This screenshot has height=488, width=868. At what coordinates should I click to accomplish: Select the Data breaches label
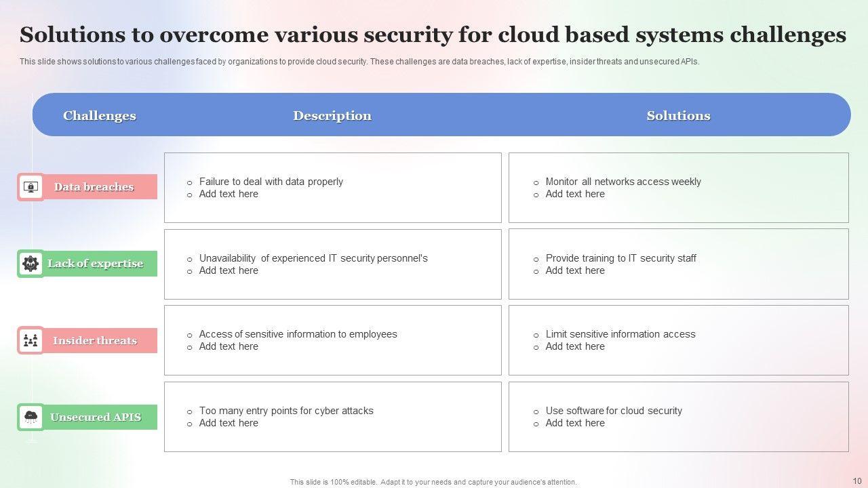click(x=94, y=187)
